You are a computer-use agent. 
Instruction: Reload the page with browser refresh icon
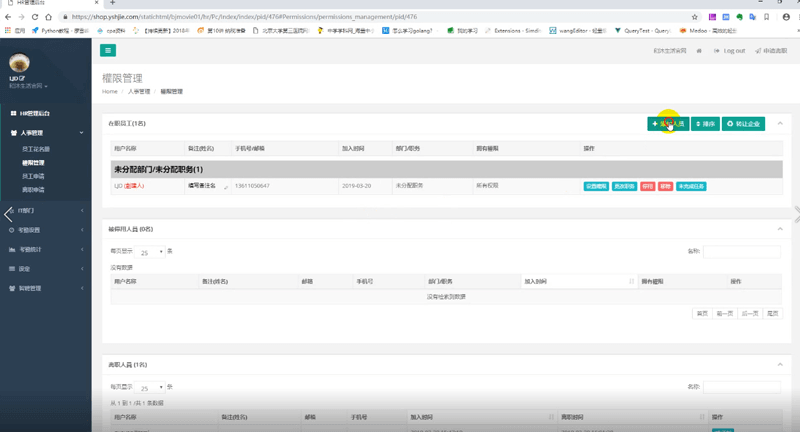tap(35, 17)
